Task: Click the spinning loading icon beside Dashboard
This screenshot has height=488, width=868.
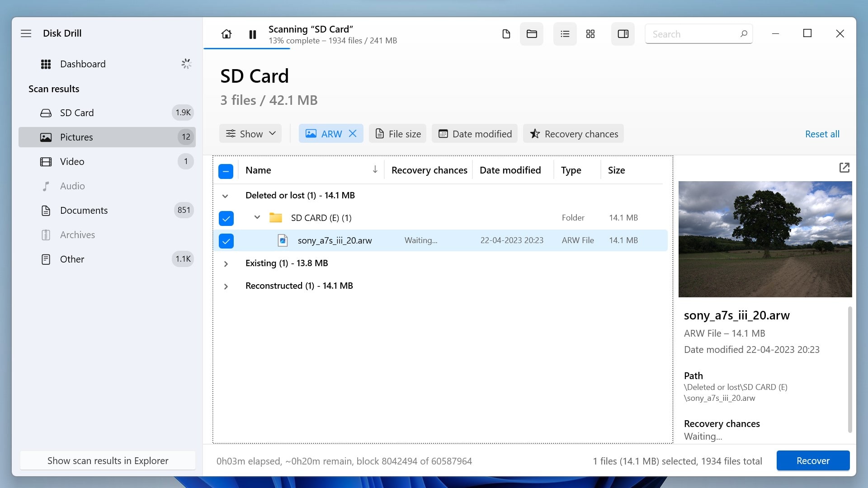Action: tap(186, 64)
